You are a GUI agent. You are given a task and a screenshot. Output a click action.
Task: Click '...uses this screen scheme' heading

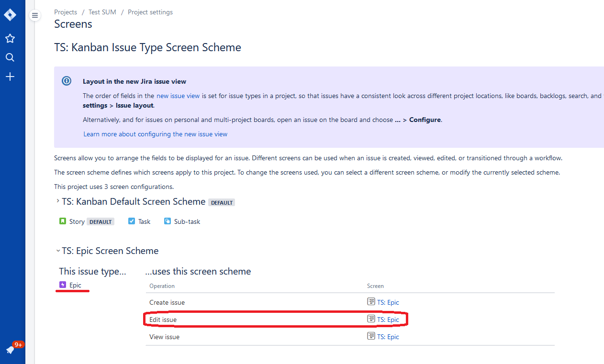198,271
